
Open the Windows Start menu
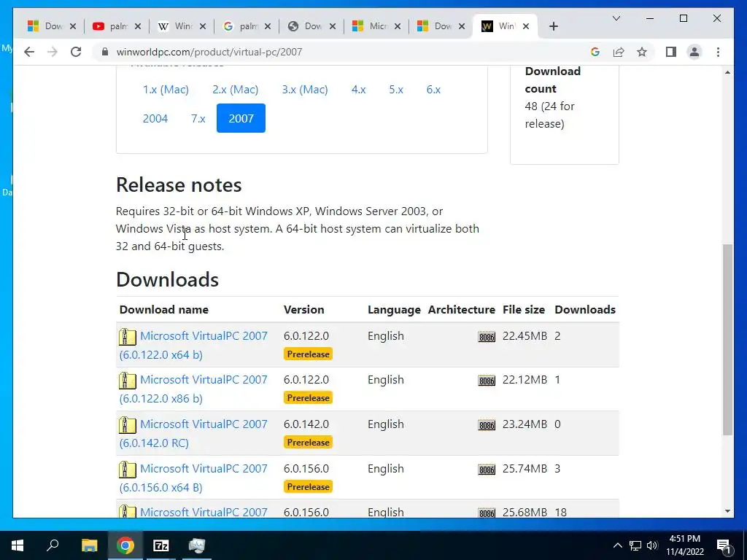click(18, 545)
